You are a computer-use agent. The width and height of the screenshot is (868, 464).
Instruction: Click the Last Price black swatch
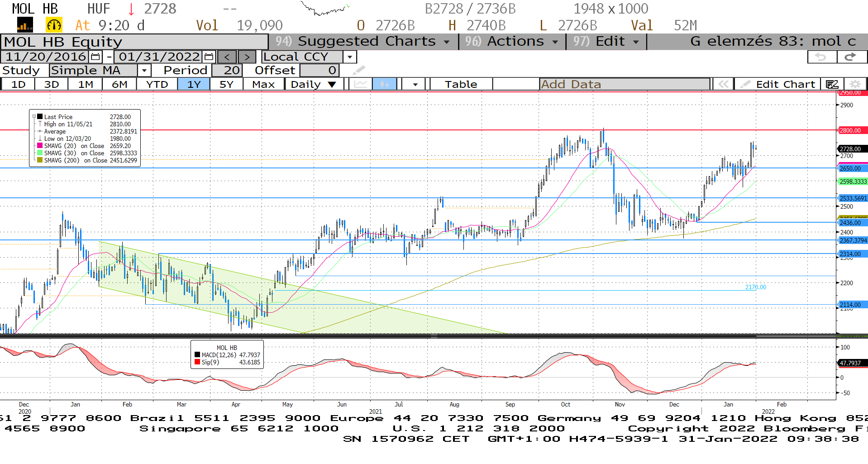point(40,116)
